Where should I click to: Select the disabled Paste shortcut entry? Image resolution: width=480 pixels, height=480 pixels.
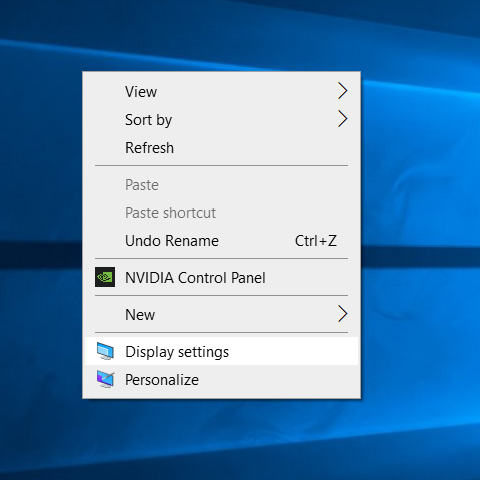coord(221,213)
